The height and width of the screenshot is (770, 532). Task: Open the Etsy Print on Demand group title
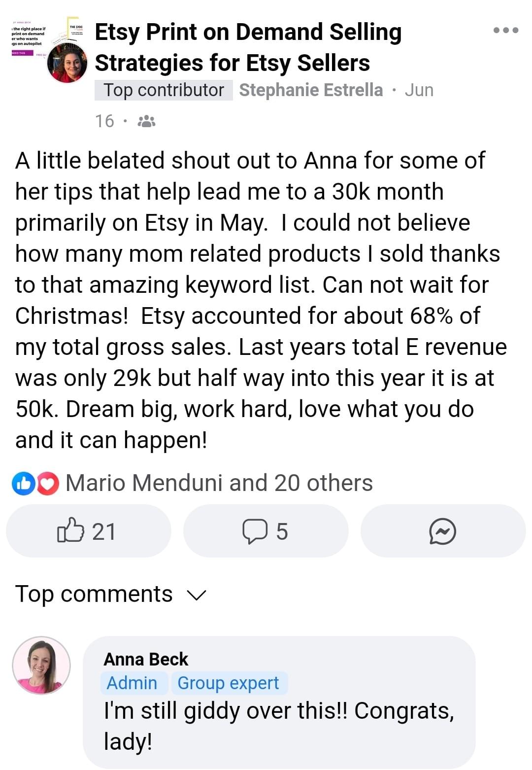click(x=248, y=47)
